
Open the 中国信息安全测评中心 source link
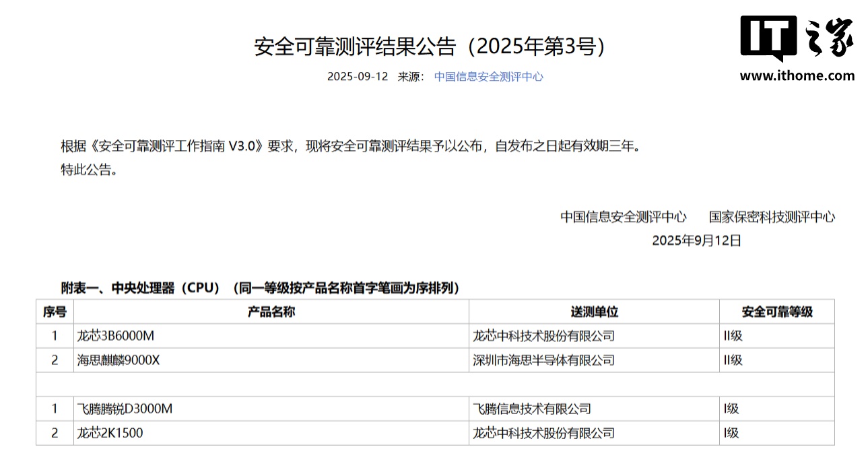point(488,77)
